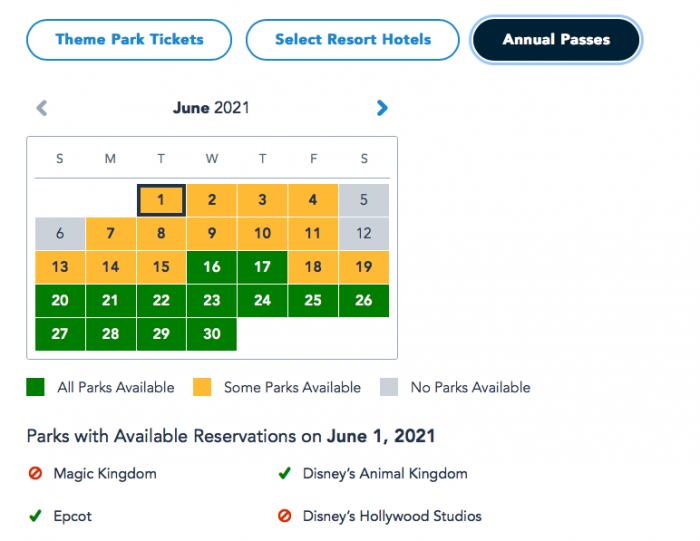The width and height of the screenshot is (700, 541).
Task: Select the Annual Passes tab
Action: (x=556, y=40)
